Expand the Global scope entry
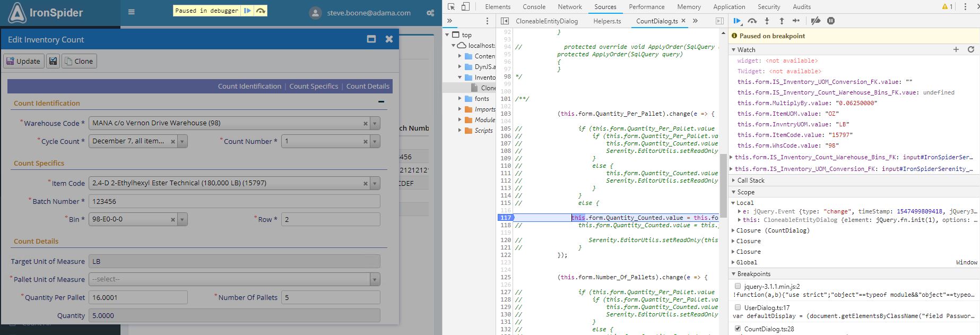 click(733, 262)
